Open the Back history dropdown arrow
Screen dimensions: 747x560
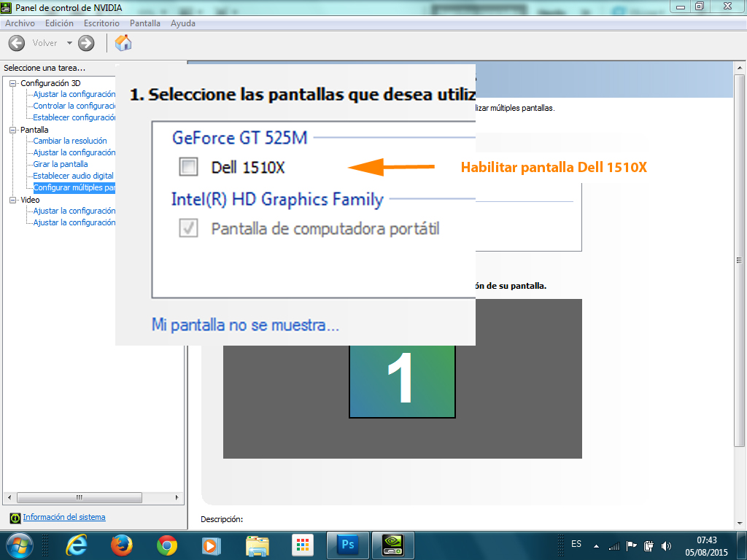[69, 43]
